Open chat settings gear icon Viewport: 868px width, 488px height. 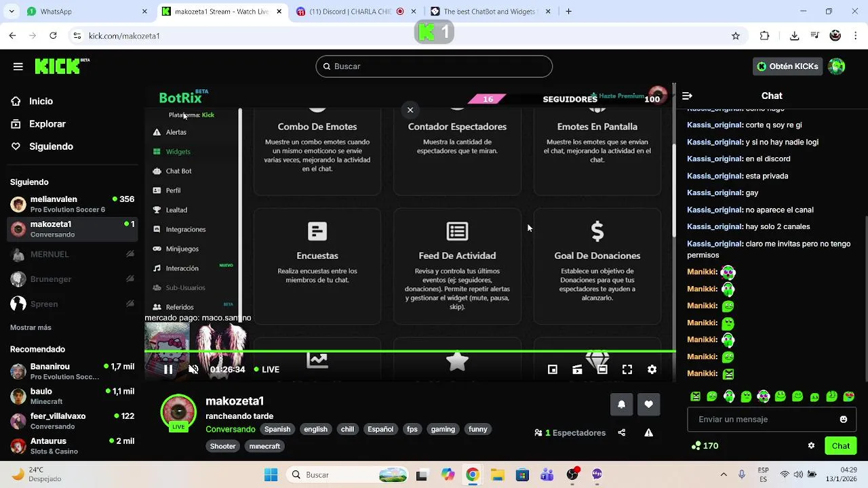click(811, 446)
